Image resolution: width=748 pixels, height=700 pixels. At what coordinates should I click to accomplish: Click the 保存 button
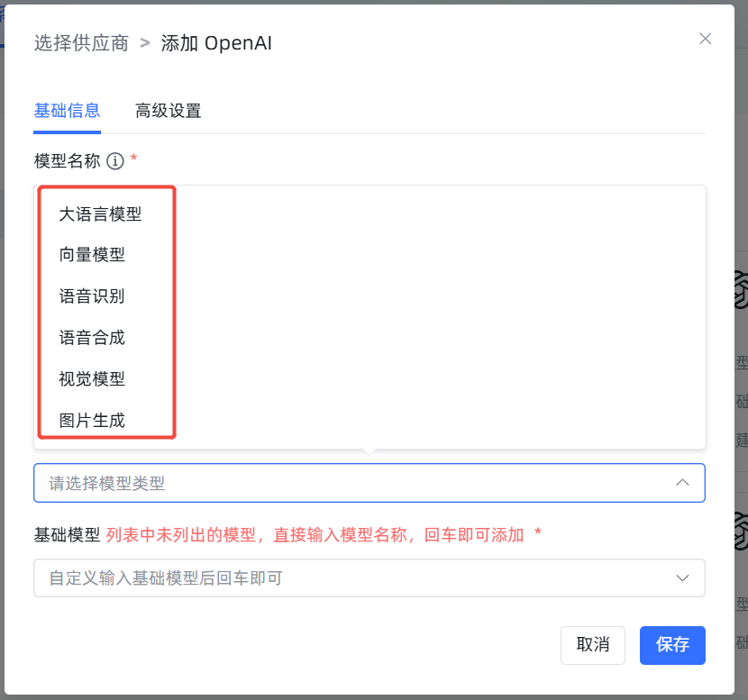(x=672, y=645)
